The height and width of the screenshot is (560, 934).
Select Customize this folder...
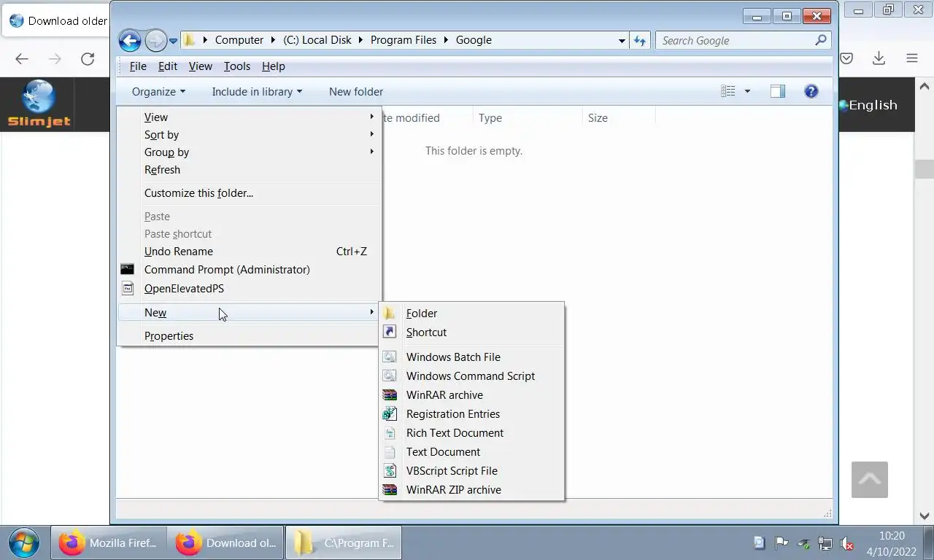[x=249, y=193]
